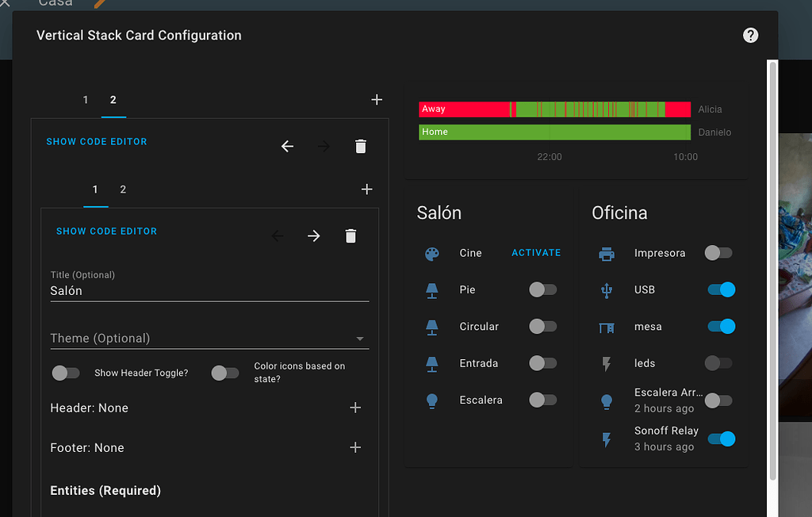
Task: Delete the inner card with trash icon
Action: 350,236
